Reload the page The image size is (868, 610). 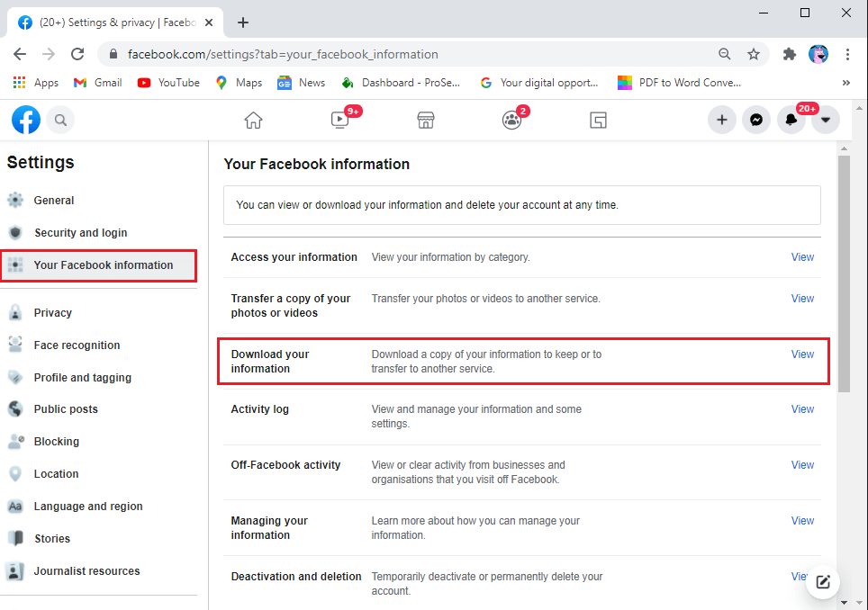[77, 54]
